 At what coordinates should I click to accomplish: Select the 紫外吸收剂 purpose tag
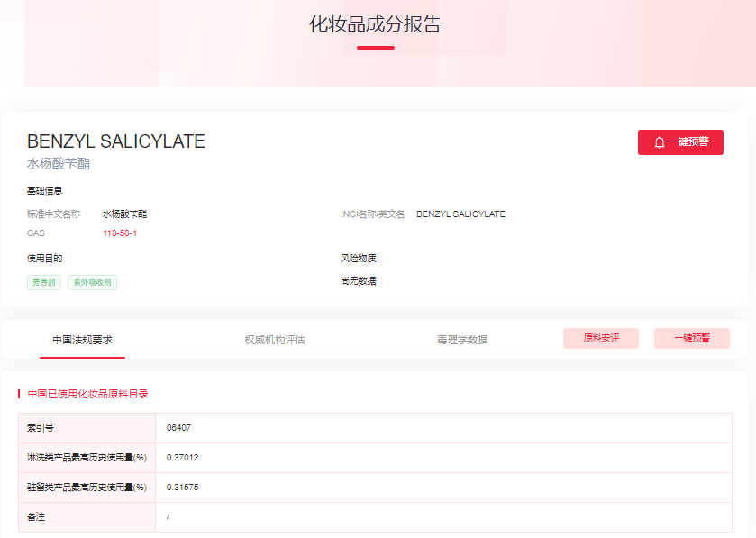92,282
